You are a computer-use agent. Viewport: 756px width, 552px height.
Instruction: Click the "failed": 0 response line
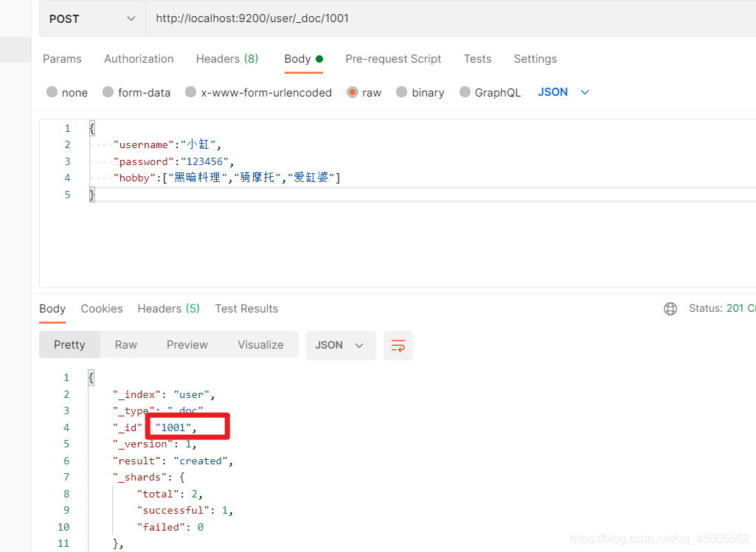click(170, 528)
